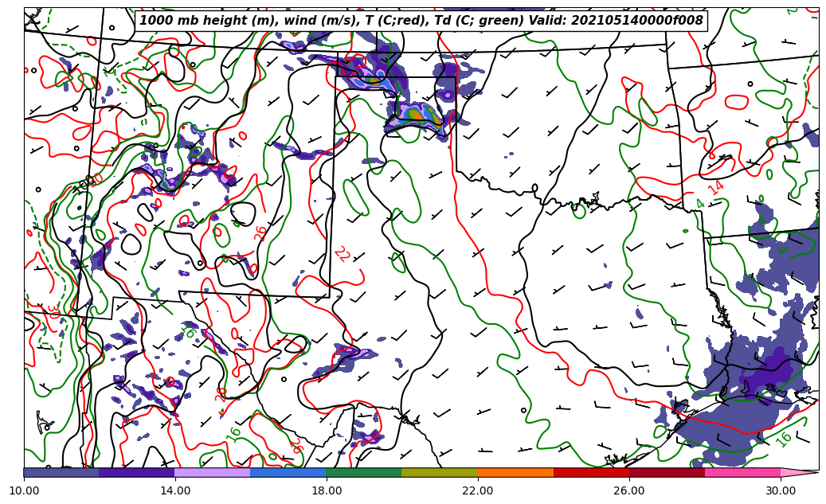826x504 pixels.
Task: Pick the dark green colorbar segment
Action: point(364,472)
